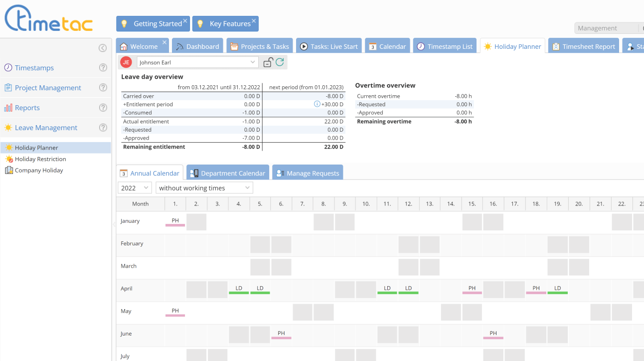Open the Manage Requests tab
Image resolution: width=644 pixels, height=361 pixels.
[x=308, y=173]
